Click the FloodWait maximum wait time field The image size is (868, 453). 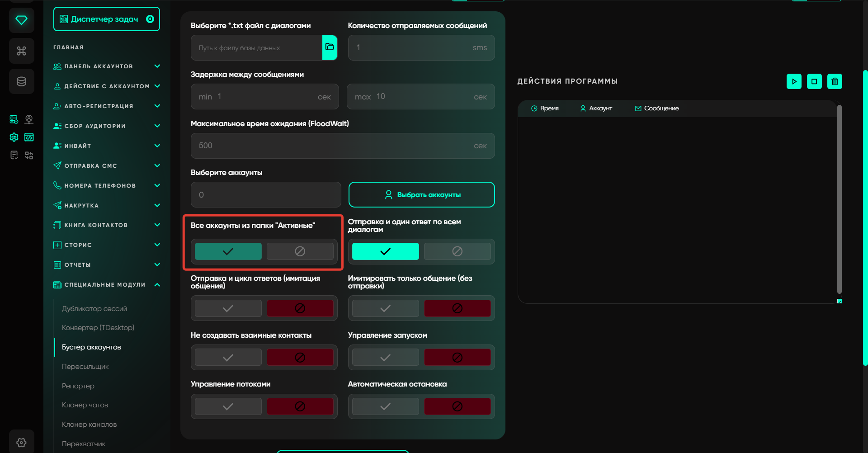pyautogui.click(x=335, y=146)
